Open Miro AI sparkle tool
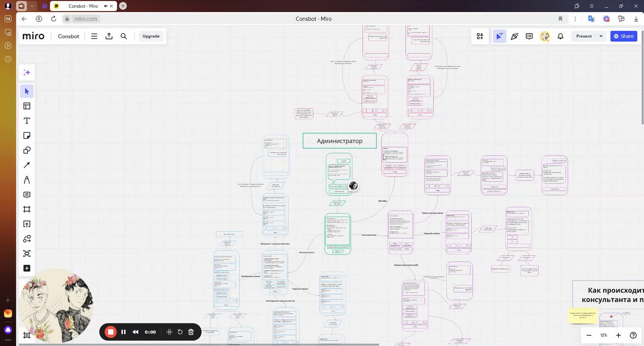Viewport: 644px width, 346px height. tap(27, 73)
